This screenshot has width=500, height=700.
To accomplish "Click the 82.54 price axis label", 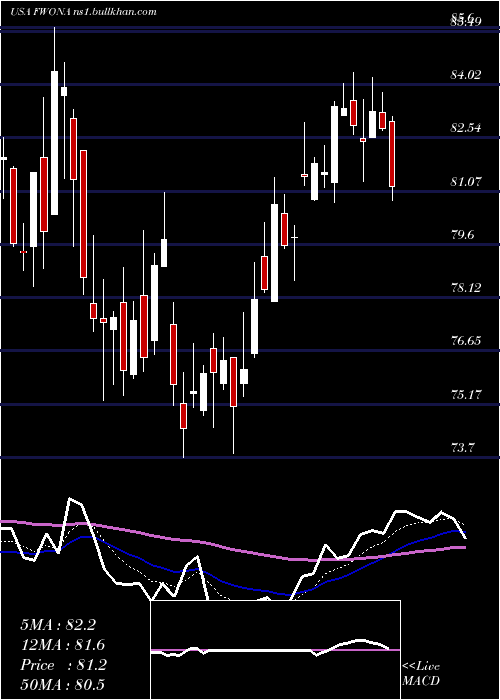I will click(466, 128).
